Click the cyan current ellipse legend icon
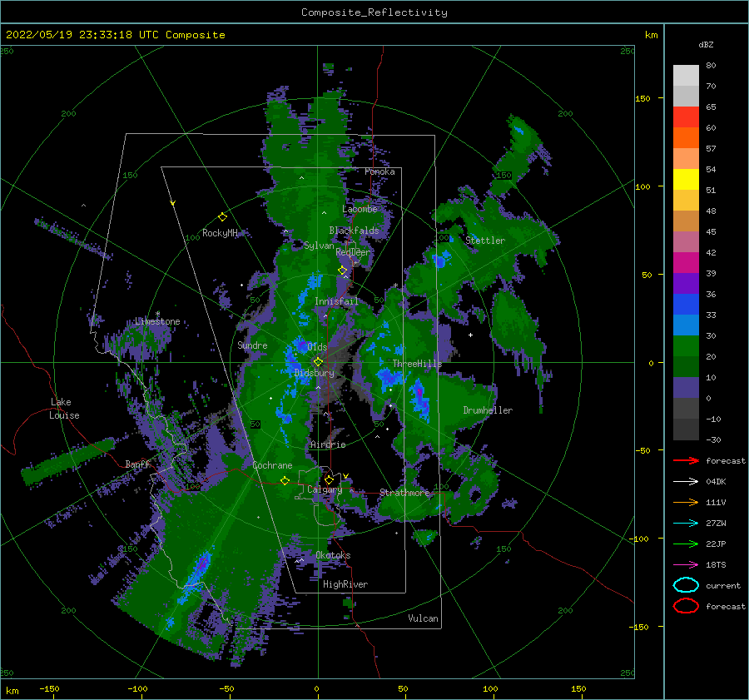Image resolution: width=749 pixels, height=700 pixels. pyautogui.click(x=686, y=585)
